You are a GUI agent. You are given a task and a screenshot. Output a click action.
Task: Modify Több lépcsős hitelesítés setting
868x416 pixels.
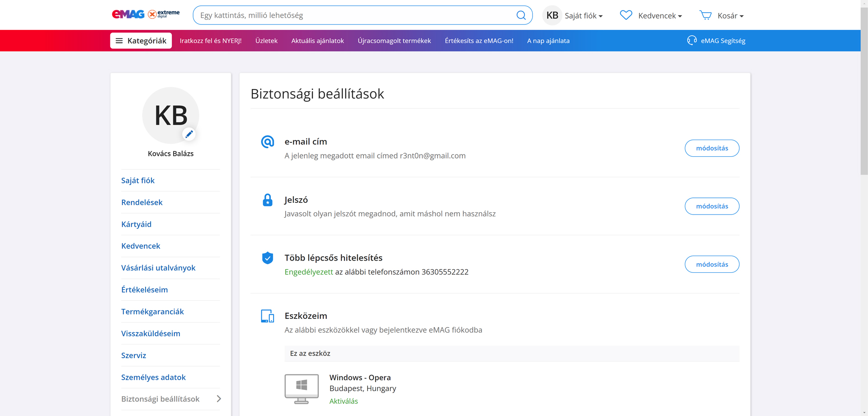coord(712,264)
